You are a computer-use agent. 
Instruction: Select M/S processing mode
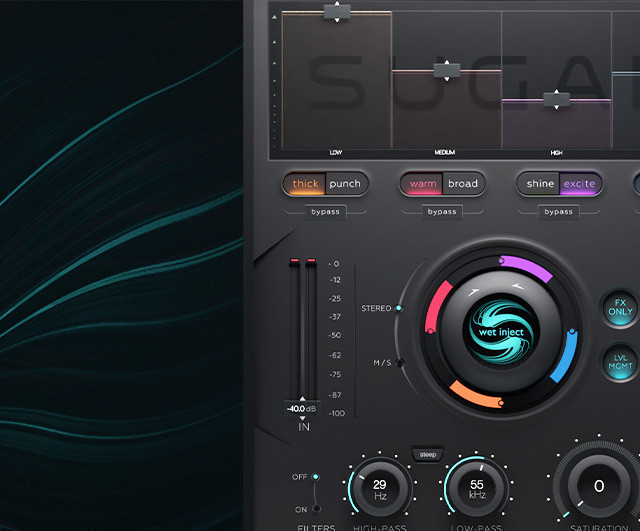(399, 362)
